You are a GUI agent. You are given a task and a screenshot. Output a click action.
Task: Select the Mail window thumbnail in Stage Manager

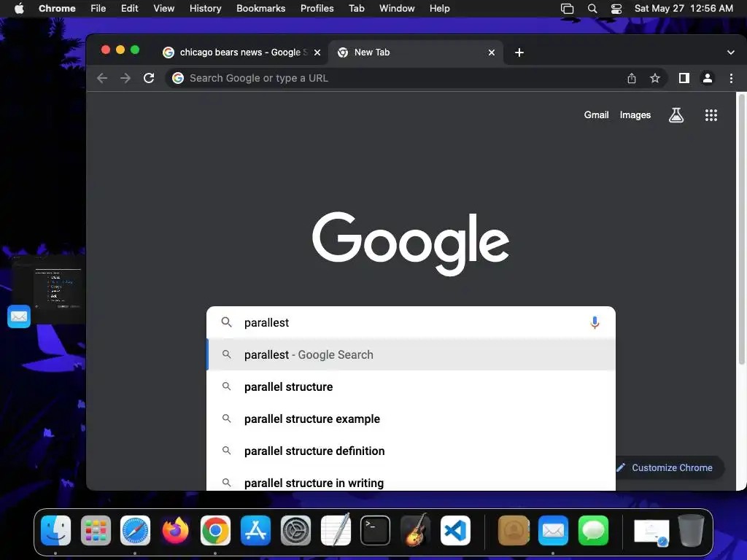pyautogui.click(x=47, y=292)
